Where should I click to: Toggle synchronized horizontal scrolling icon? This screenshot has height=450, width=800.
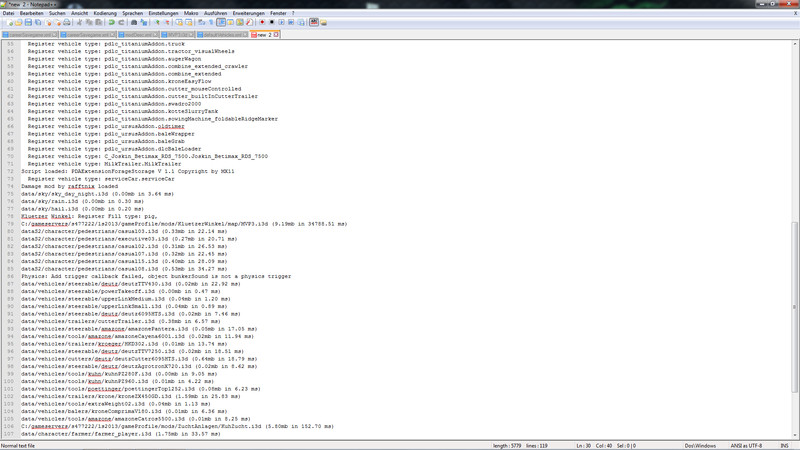[189, 22]
